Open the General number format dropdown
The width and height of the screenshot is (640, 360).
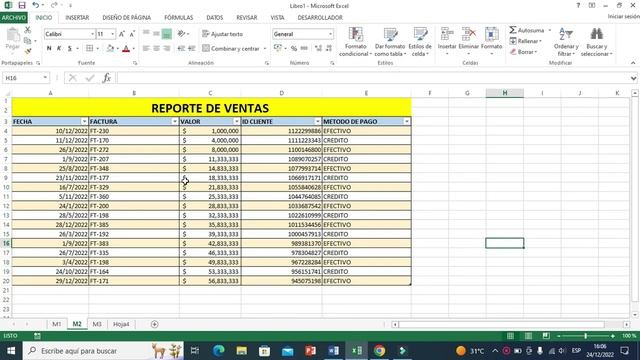click(x=330, y=34)
